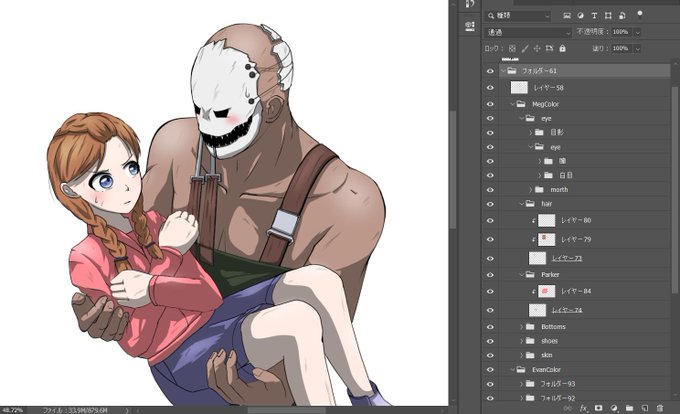The width and height of the screenshot is (680, 414).
Task: Click the file size status text
Action: (x=75, y=410)
